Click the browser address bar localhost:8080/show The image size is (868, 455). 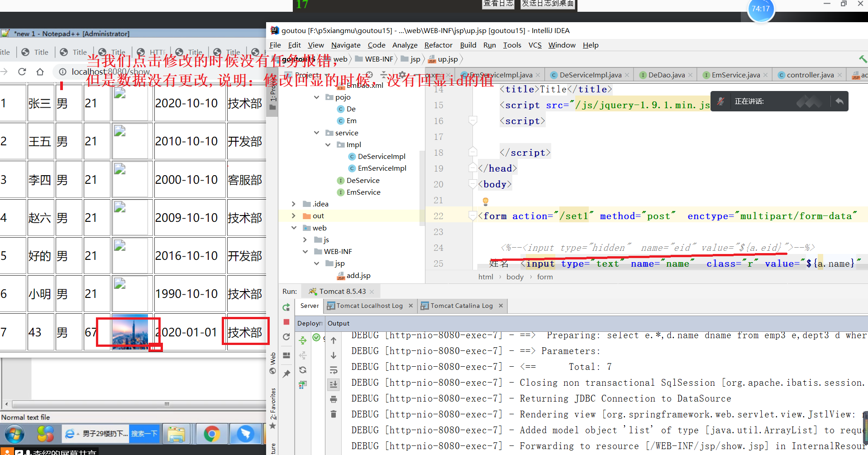coord(111,72)
